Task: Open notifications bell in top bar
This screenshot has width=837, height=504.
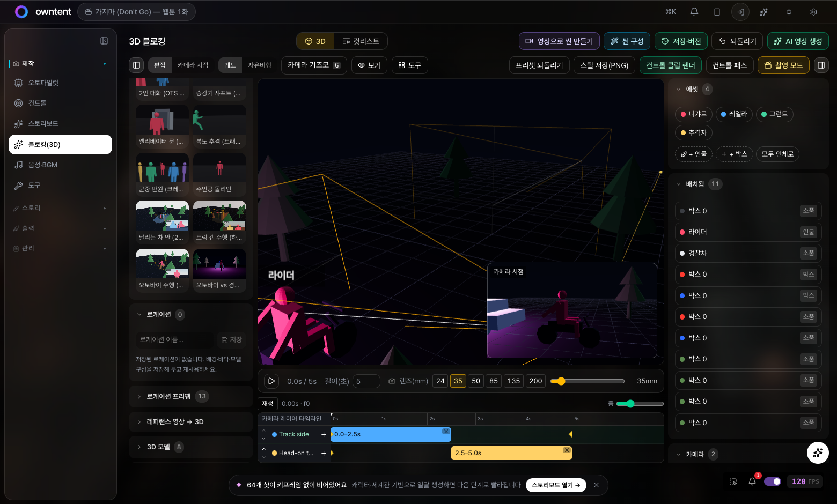Action: tap(694, 12)
